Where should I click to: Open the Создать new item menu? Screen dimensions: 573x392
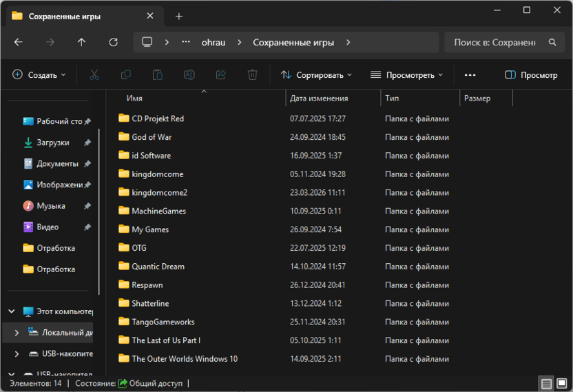coord(39,75)
